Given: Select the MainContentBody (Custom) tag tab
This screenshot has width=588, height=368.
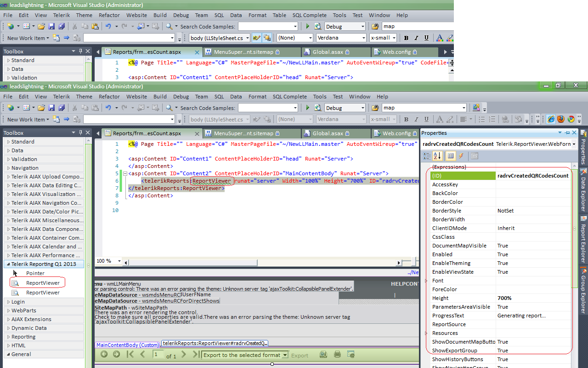Looking at the screenshot, I should coord(127,345).
